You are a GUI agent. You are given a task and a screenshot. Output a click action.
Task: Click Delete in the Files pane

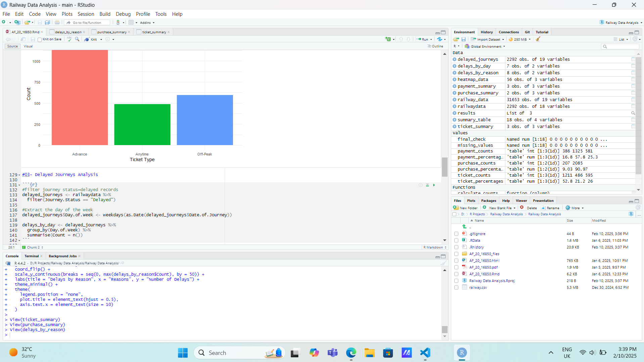pos(528,208)
